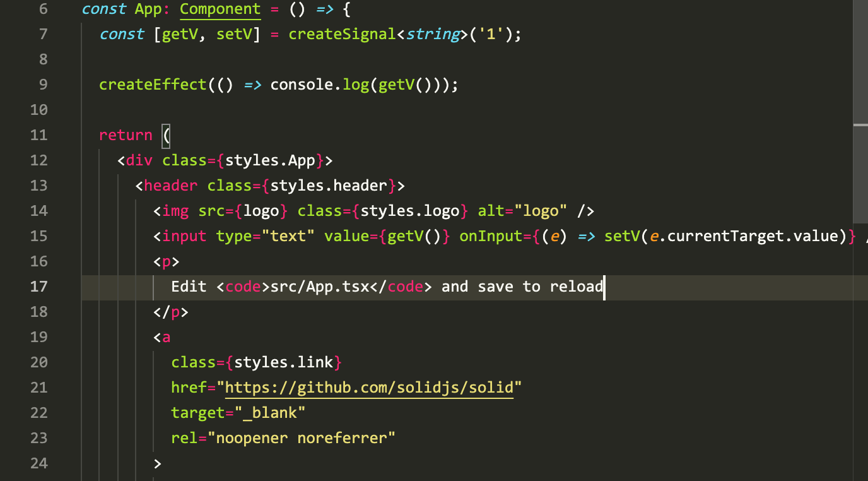Click the header tag on line 13
Screen dimensions: 868x481
(x=170, y=185)
